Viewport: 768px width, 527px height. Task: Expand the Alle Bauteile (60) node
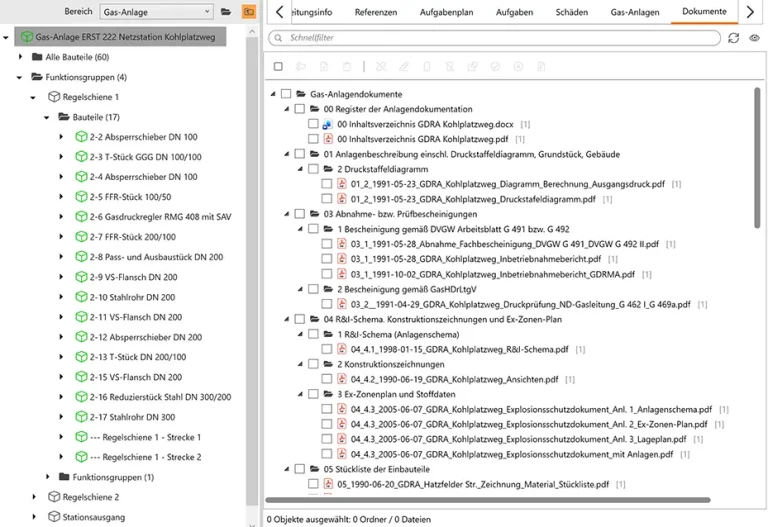point(21,57)
